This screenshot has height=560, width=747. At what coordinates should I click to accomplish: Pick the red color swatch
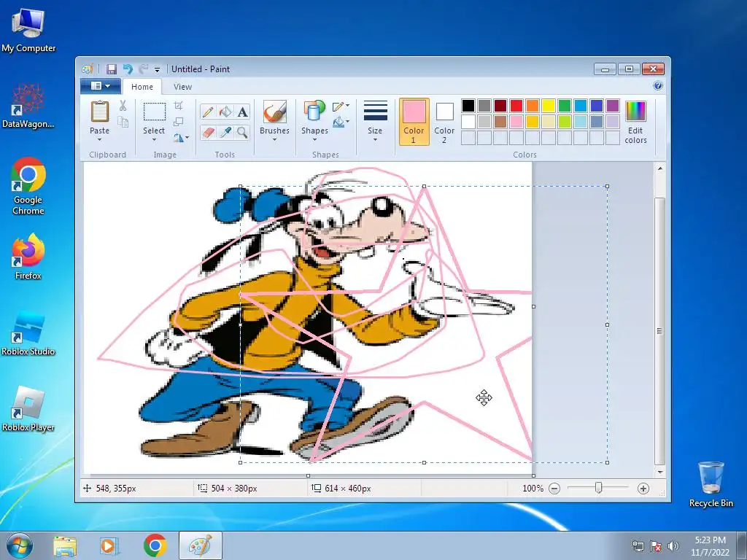point(516,105)
